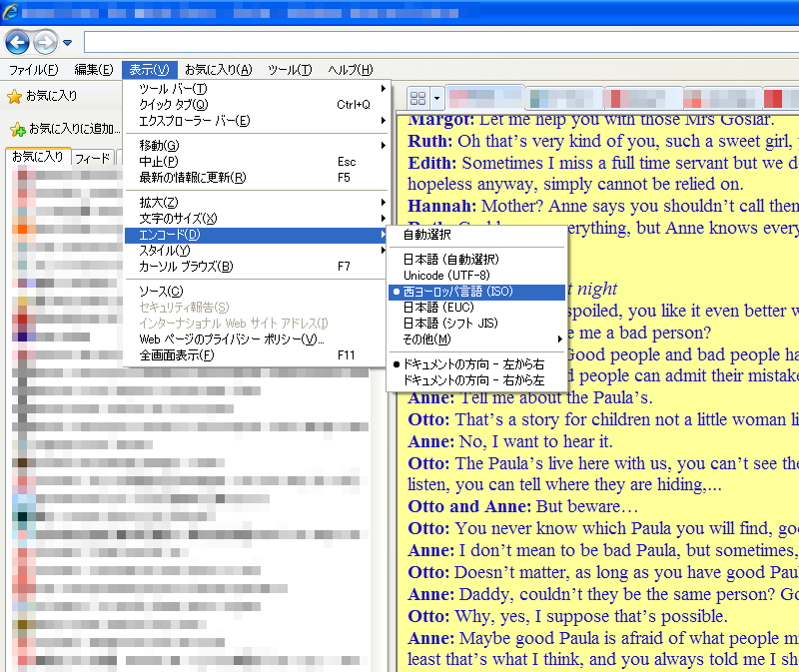Click the browser Forward arrow button
Viewport: 799px width, 672px height.
(x=45, y=42)
